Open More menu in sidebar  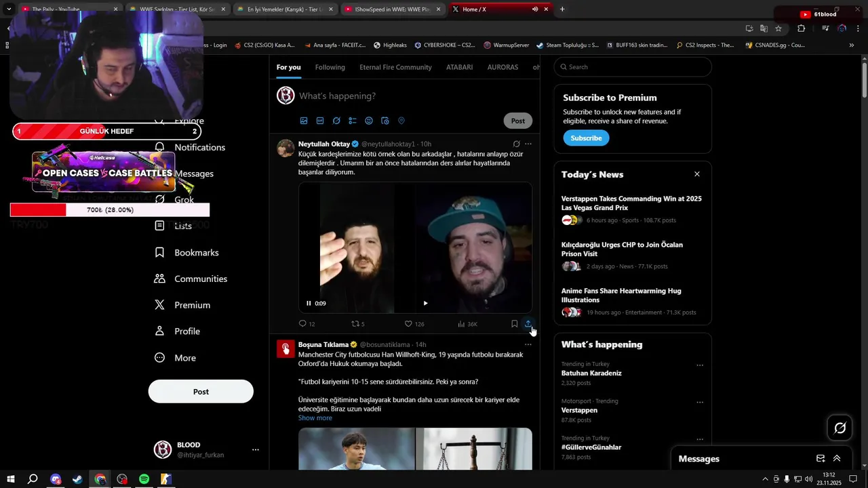[x=176, y=358]
